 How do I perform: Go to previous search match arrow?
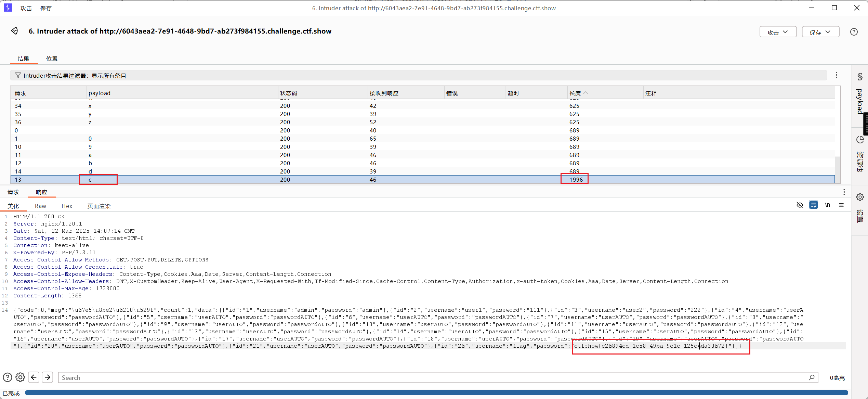click(x=34, y=377)
